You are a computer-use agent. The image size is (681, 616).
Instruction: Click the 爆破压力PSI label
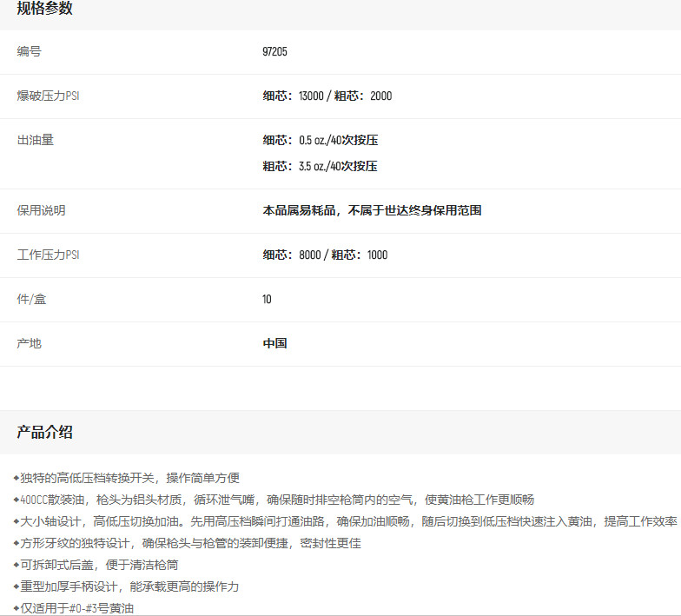point(49,96)
